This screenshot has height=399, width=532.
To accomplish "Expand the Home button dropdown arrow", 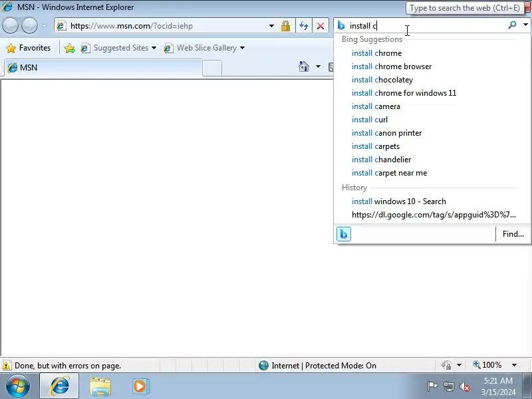I will 318,66.
